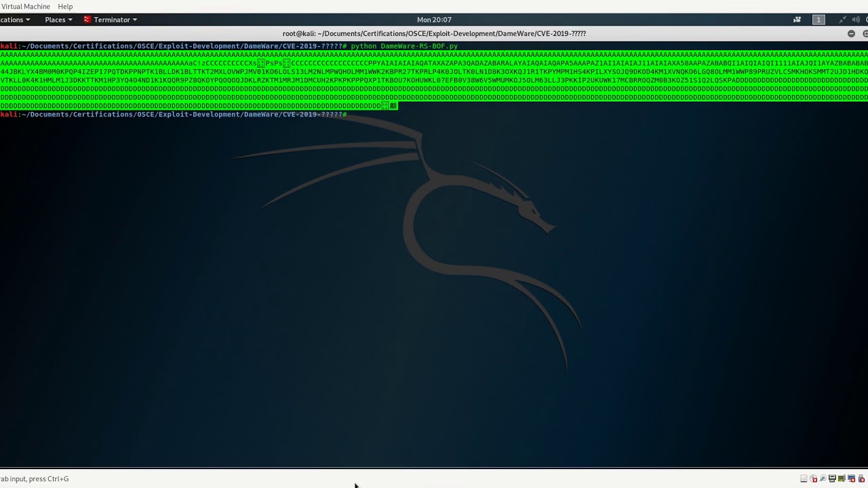Click the display device status icon
This screenshot has height=488, width=868.
pos(852,479)
